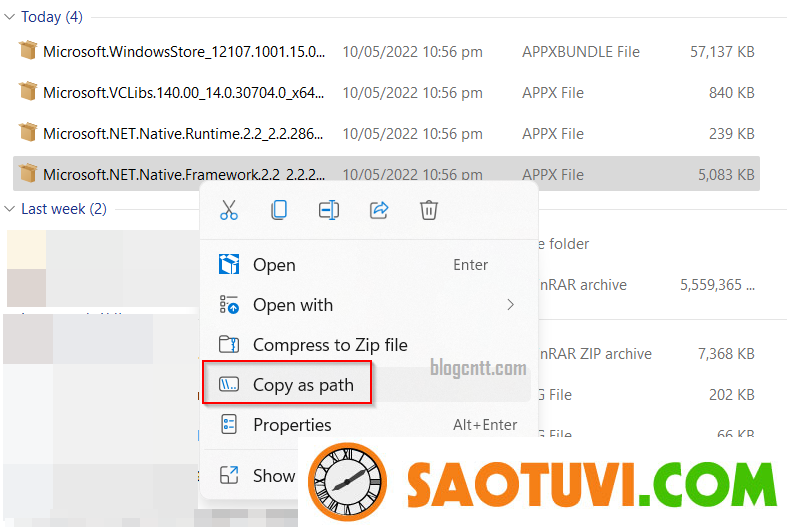This screenshot has height=527, width=787.
Task: Click the 5,559,365 size cell
Action: tap(717, 285)
